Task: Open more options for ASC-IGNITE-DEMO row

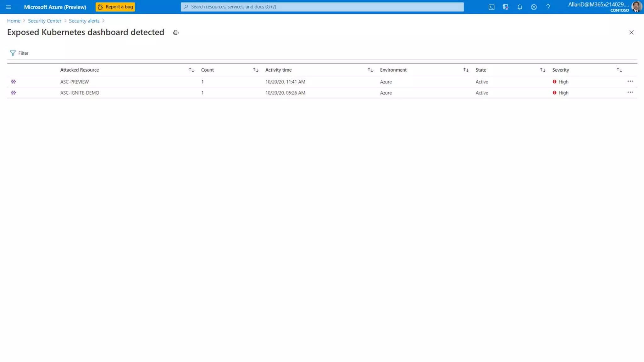Action: point(630,92)
